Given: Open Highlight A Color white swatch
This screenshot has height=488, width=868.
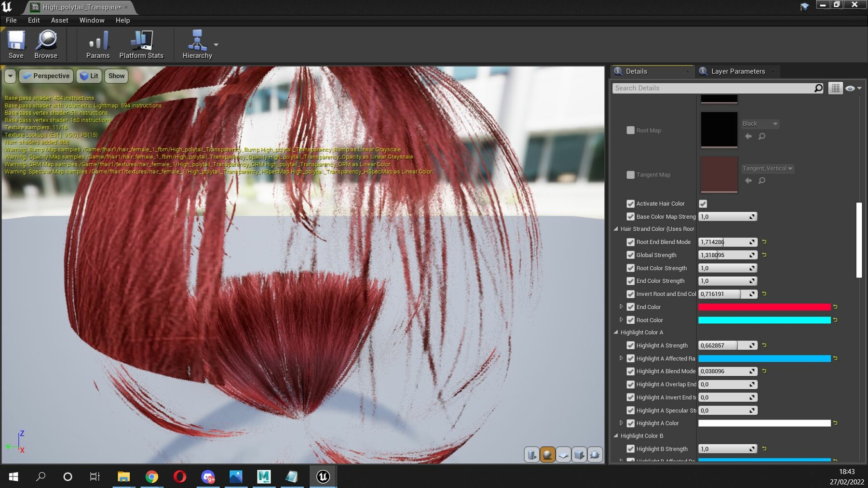Looking at the screenshot, I should [x=764, y=423].
